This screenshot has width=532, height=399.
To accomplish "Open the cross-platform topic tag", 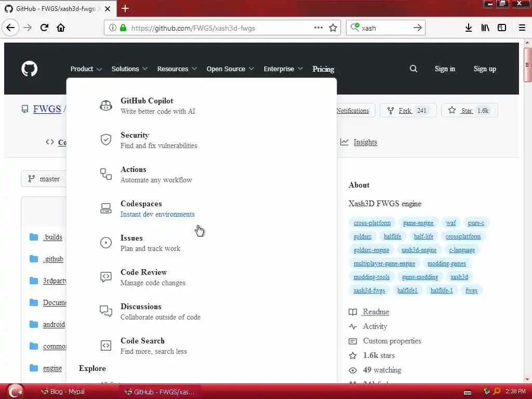I will (x=372, y=223).
